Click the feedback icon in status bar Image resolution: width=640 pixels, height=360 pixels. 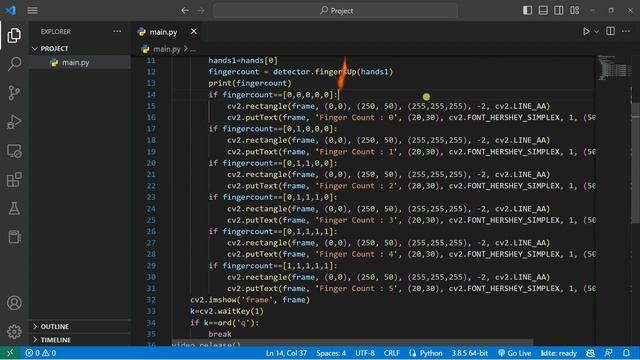pyautogui.click(x=609, y=353)
